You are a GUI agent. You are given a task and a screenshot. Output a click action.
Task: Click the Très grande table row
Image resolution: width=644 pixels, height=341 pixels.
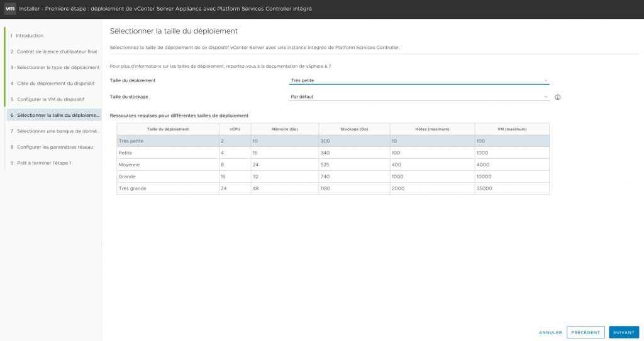(333, 188)
